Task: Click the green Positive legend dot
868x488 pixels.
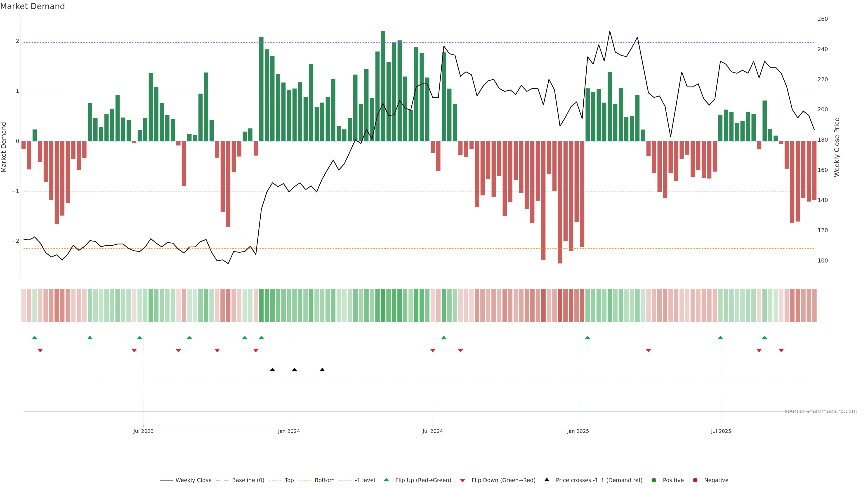Action: pos(654,480)
